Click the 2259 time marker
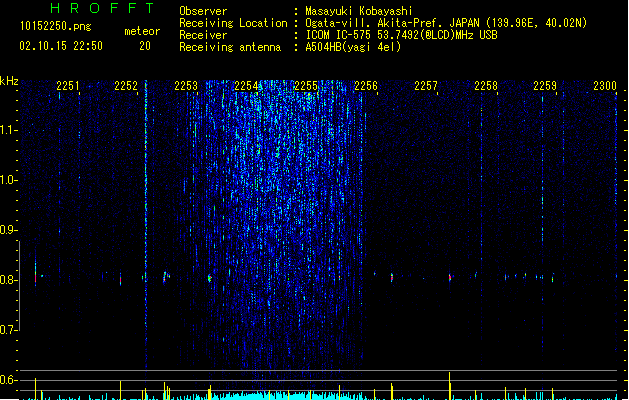 click(545, 86)
